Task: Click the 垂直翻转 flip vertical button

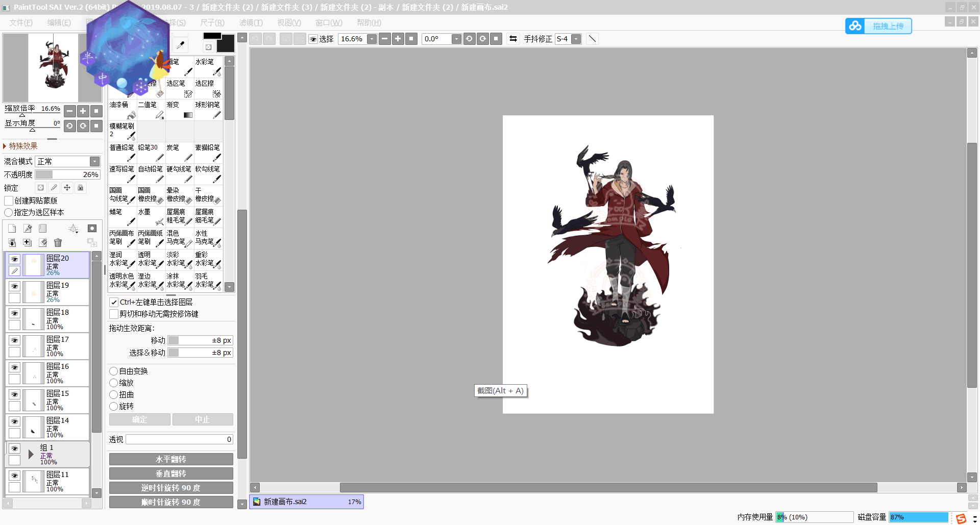Action: tap(171, 473)
